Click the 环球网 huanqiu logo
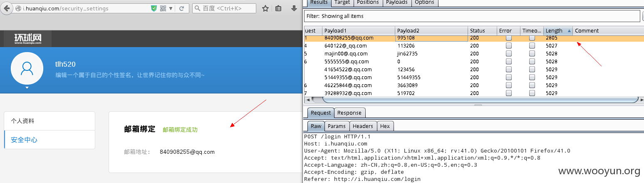This screenshot has height=183, width=644. pyautogui.click(x=28, y=39)
